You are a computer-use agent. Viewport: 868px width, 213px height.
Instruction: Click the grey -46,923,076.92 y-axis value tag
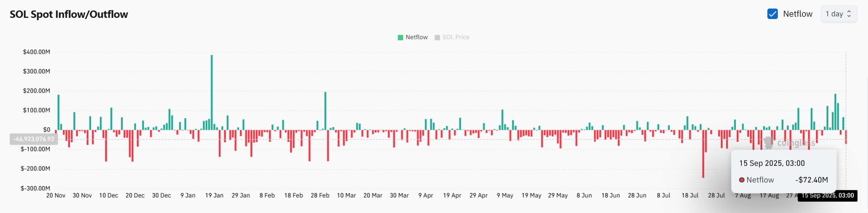pos(34,139)
